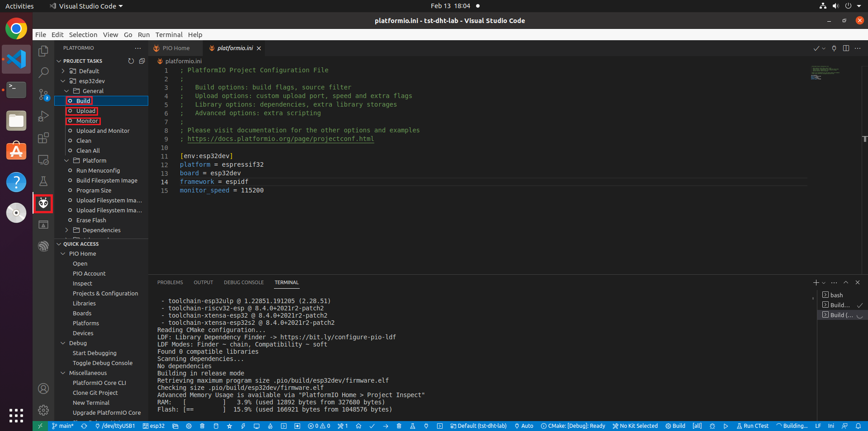Click the CMake debug bug icon
Viewport: 868px width, 431px height.
pos(712,426)
